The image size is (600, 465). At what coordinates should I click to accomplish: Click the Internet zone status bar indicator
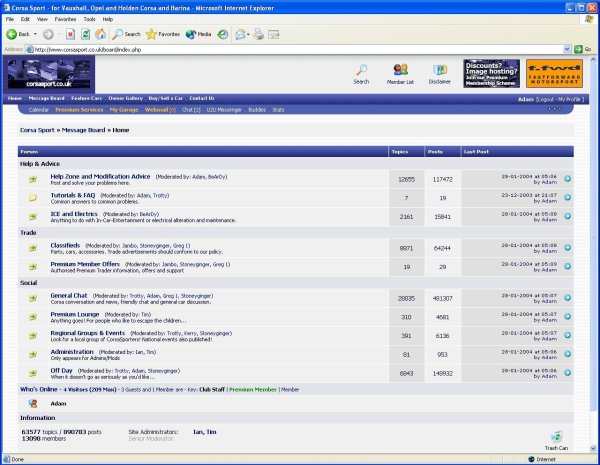coord(542,459)
